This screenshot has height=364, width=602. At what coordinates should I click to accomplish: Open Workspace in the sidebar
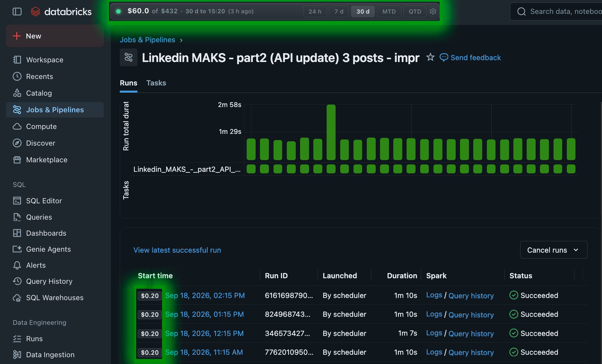click(55, 60)
